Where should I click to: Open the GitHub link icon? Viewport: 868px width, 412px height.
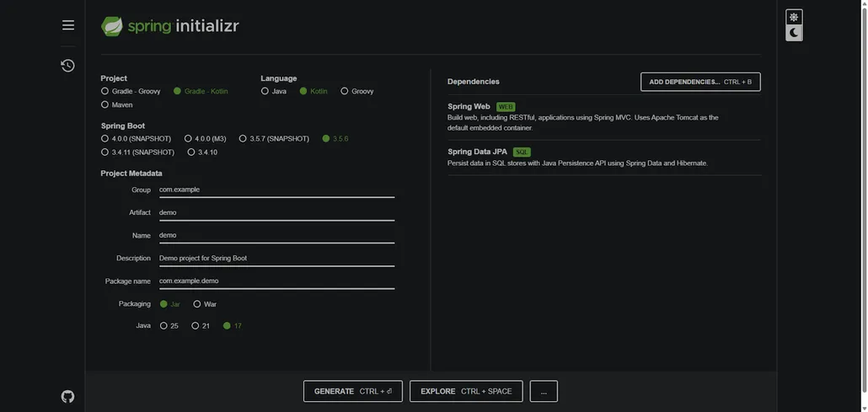pos(68,396)
